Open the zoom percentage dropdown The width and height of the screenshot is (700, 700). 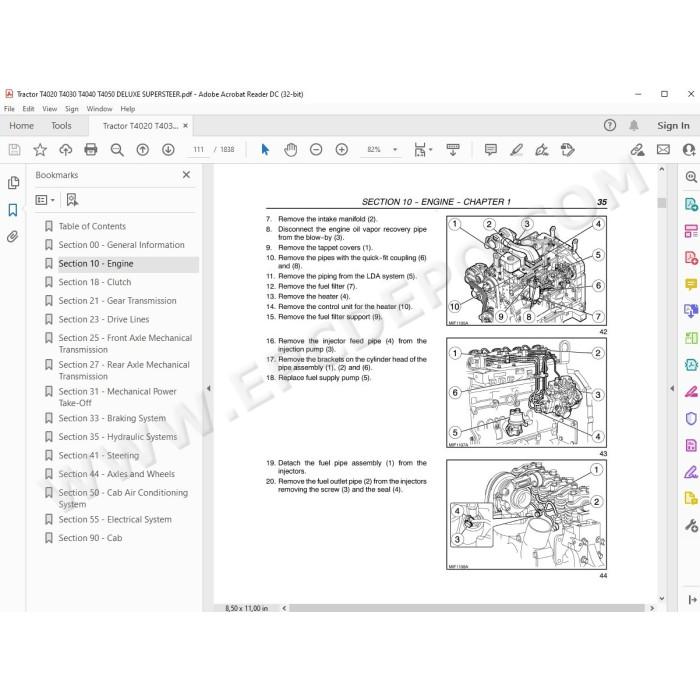point(395,150)
